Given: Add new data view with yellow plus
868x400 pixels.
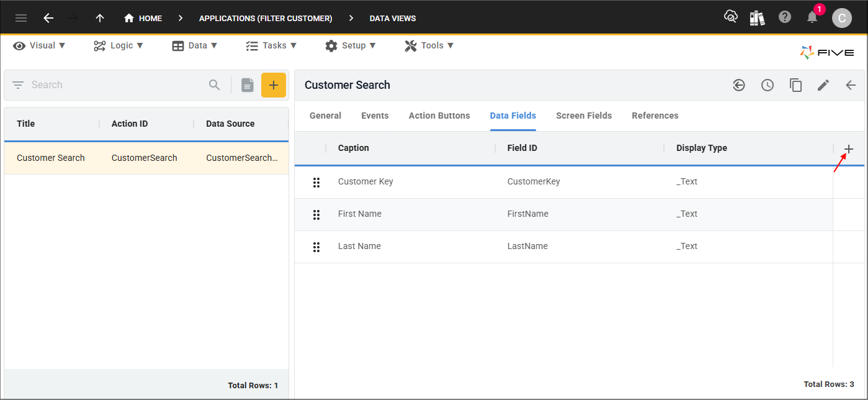Looking at the screenshot, I should (x=274, y=85).
